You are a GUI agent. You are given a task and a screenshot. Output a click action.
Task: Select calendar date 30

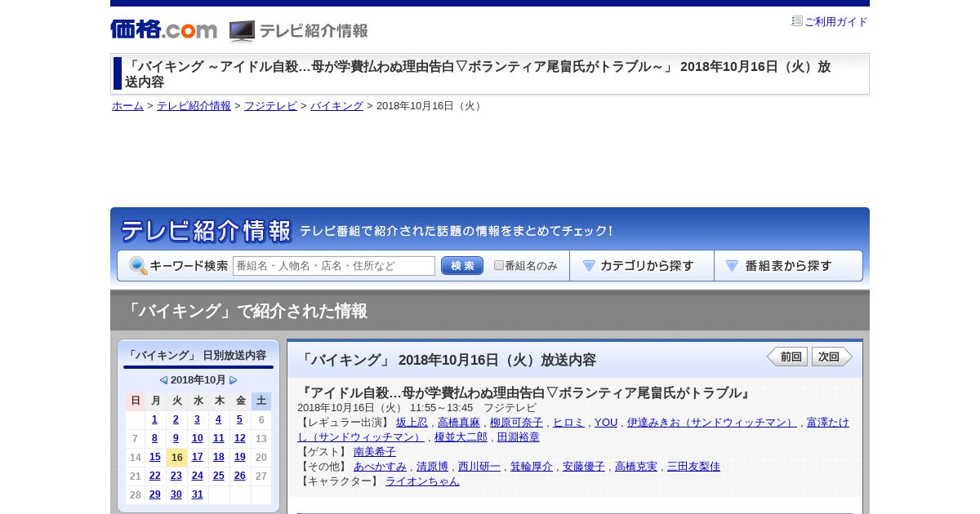tap(176, 494)
